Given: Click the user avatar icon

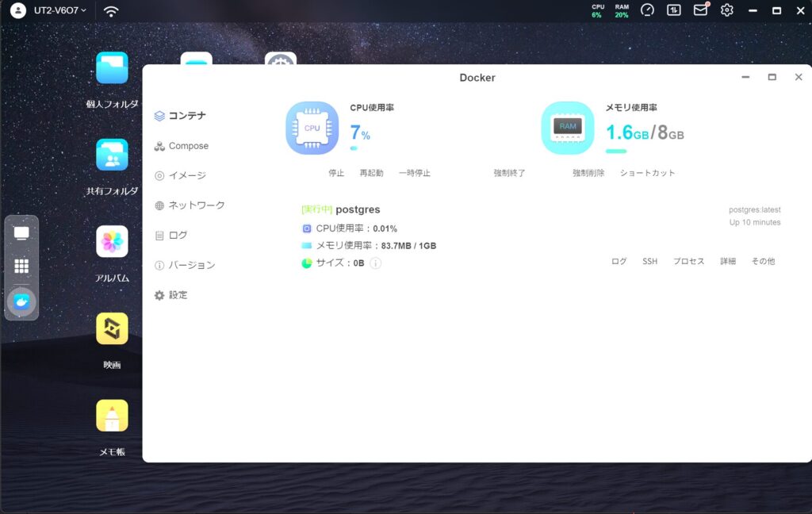Looking at the screenshot, I should [x=18, y=10].
